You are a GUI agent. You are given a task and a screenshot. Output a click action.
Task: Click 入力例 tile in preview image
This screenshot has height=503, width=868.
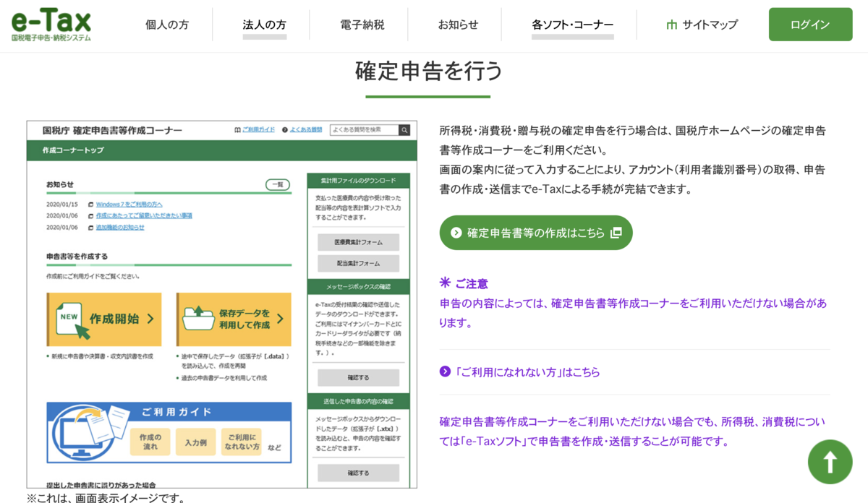195,442
